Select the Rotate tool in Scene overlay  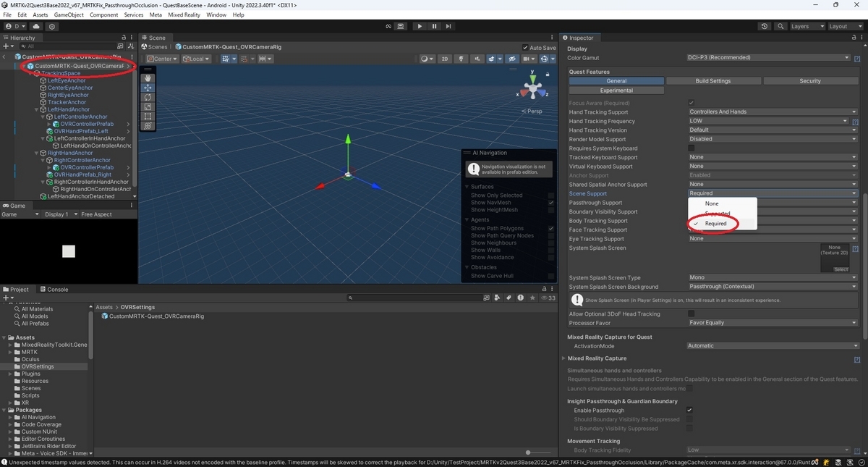pyautogui.click(x=148, y=97)
